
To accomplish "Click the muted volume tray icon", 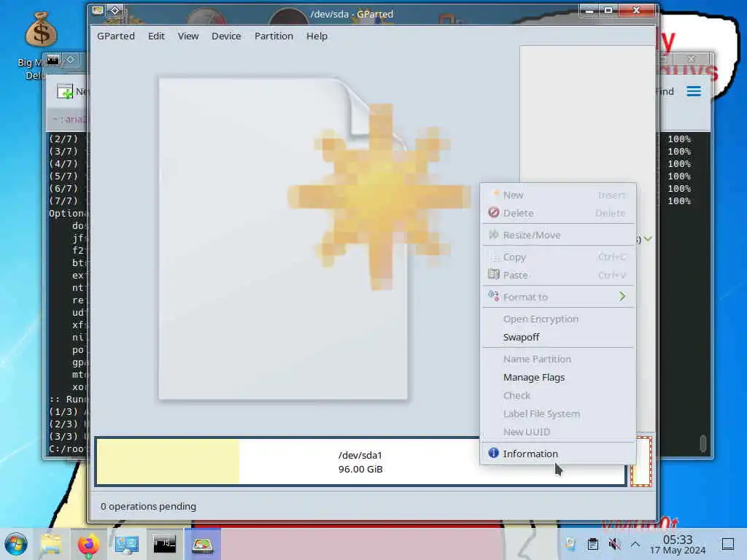I will (614, 544).
